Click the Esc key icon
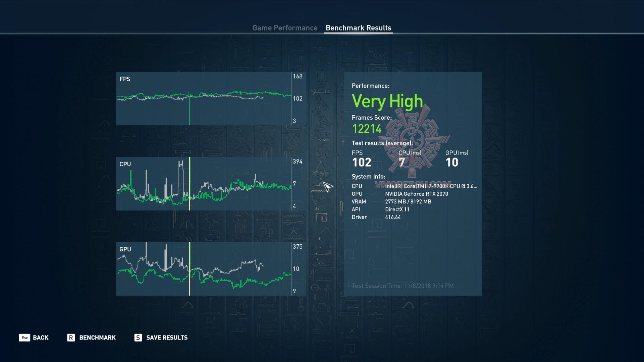 (24, 338)
